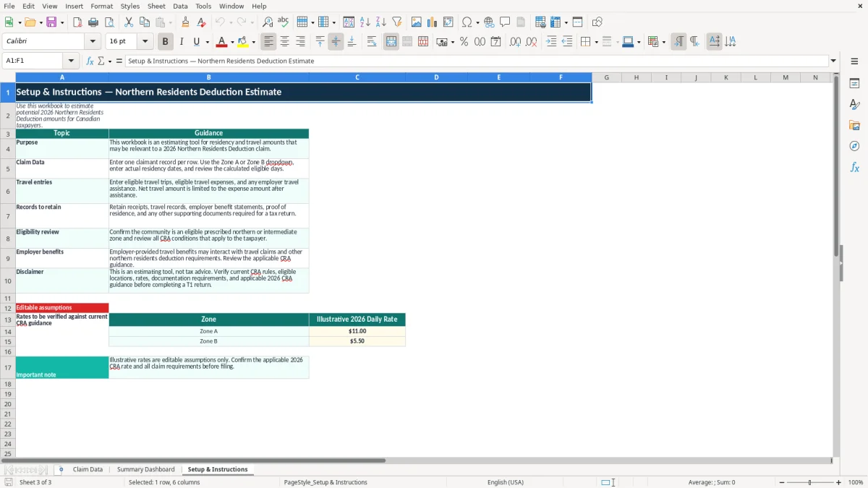The height and width of the screenshot is (488, 868).
Task: Select column header G
Action: [x=606, y=77]
